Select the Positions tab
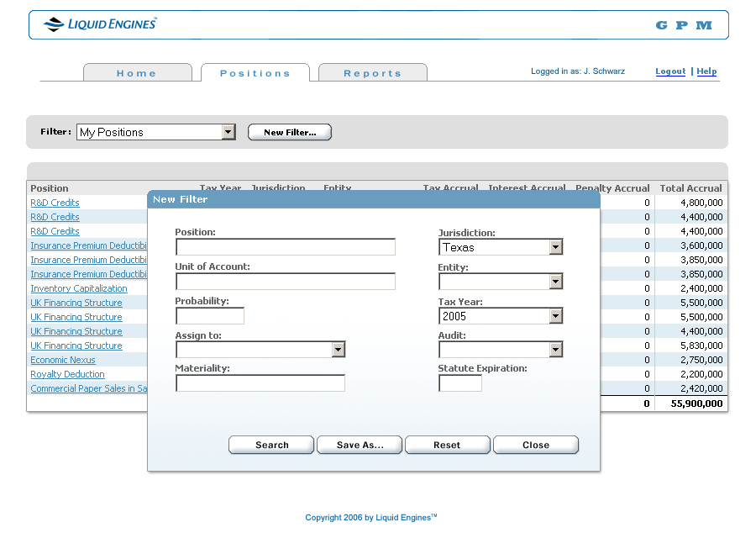Image resolution: width=756 pixels, height=538 pixels. (x=255, y=73)
